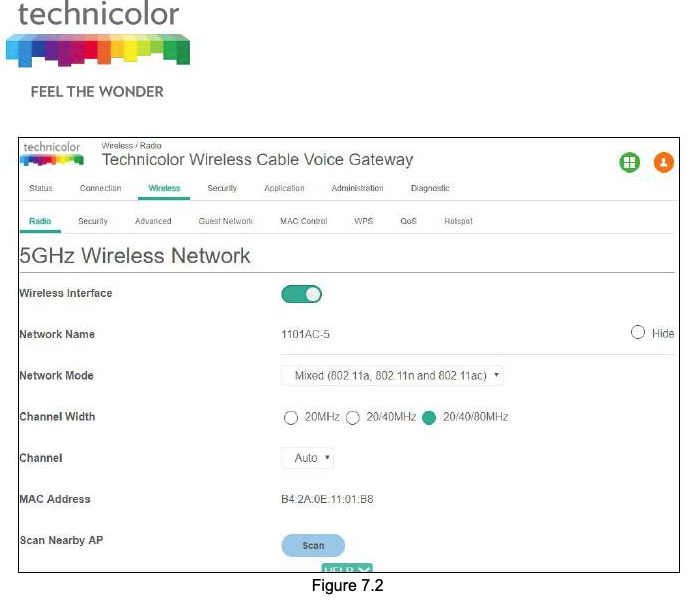Click the Technicolor Wireless Cable Voice Gateway title
The height and width of the screenshot is (604, 692).
click(x=258, y=160)
